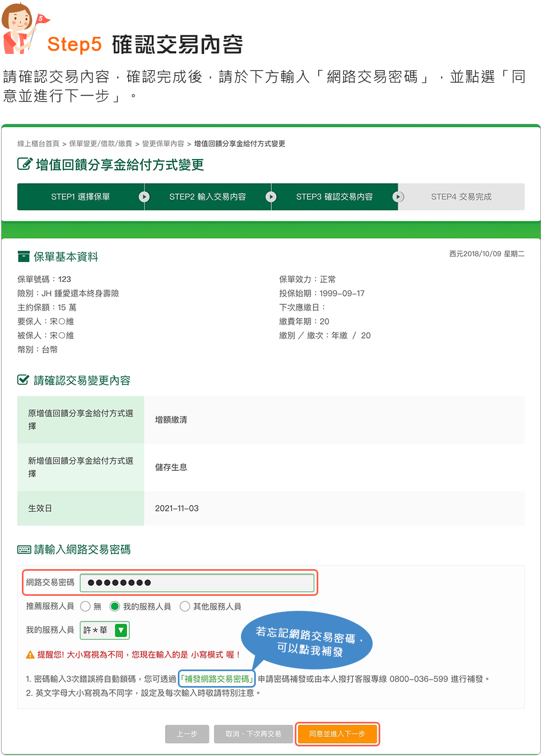Click 被保人：宋○維 text
The image size is (541, 756).
point(46,335)
